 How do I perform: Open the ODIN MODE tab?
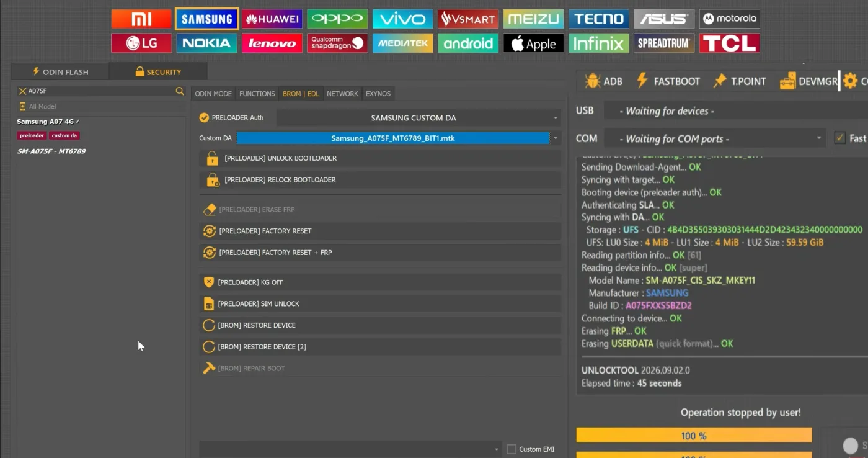pos(213,94)
